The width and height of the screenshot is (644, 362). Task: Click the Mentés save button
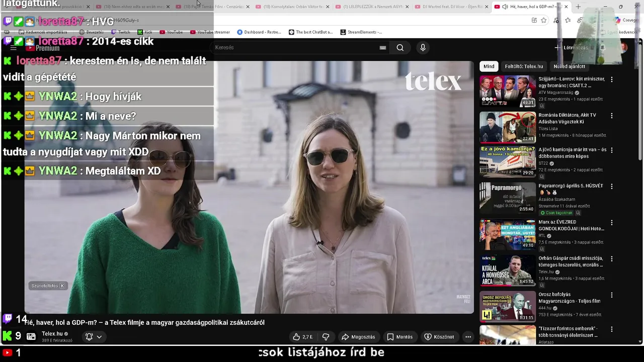point(400,337)
